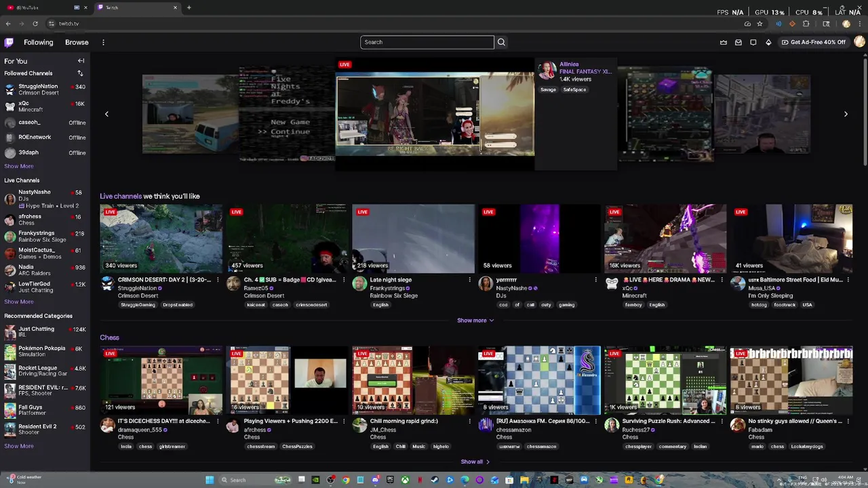The height and width of the screenshot is (488, 868).
Task: Open the notifications inbox icon
Action: pos(738,42)
